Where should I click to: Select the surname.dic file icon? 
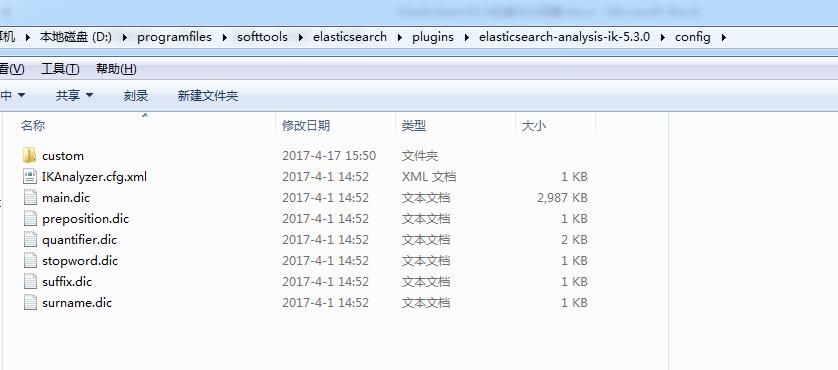[x=30, y=303]
